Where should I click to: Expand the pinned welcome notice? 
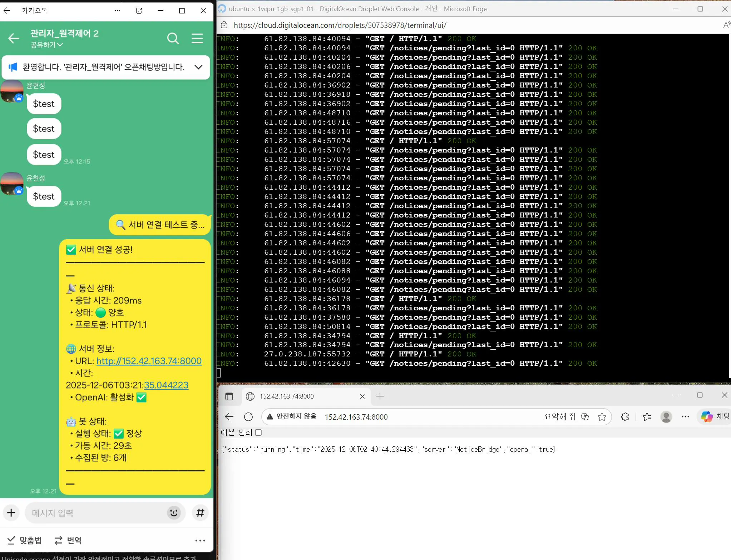198,67
